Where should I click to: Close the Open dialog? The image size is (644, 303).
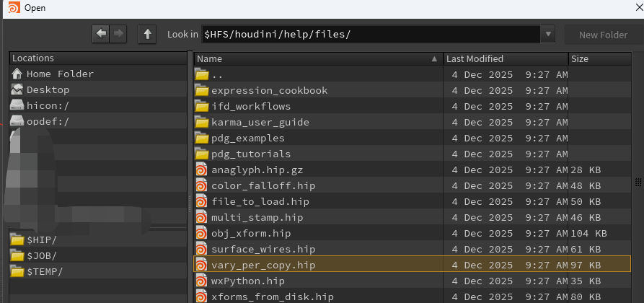(639, 7)
